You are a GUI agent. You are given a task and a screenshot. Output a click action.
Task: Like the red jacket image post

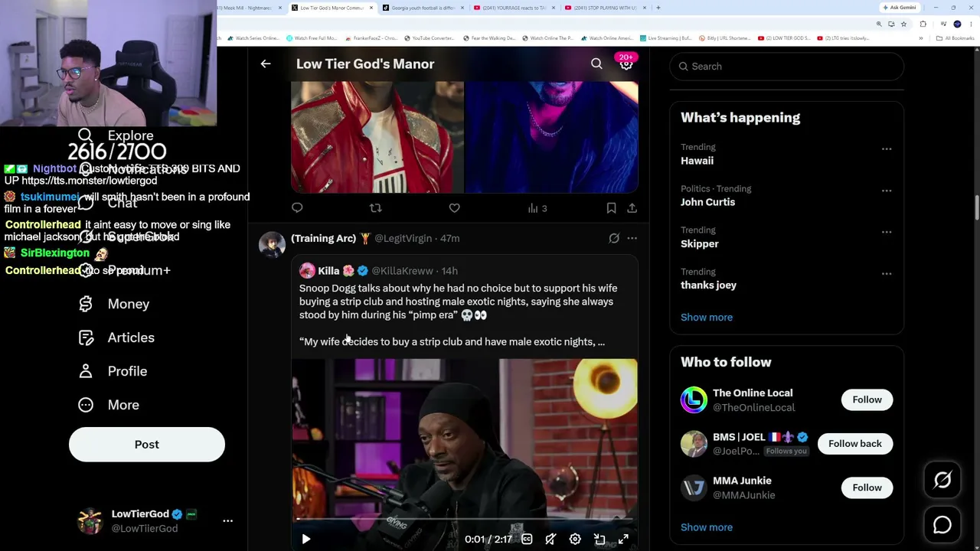point(454,208)
